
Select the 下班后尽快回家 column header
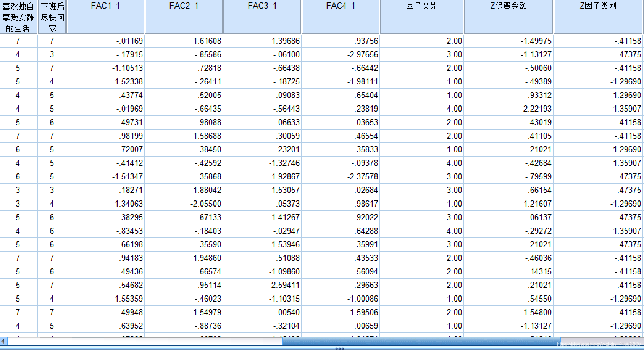[52, 17]
